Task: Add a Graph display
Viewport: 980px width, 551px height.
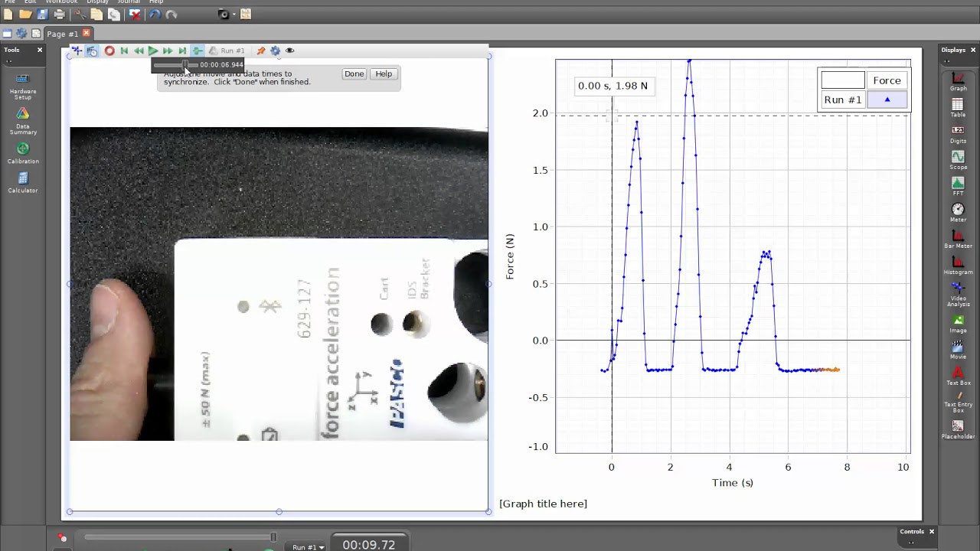Action: pyautogui.click(x=958, y=81)
